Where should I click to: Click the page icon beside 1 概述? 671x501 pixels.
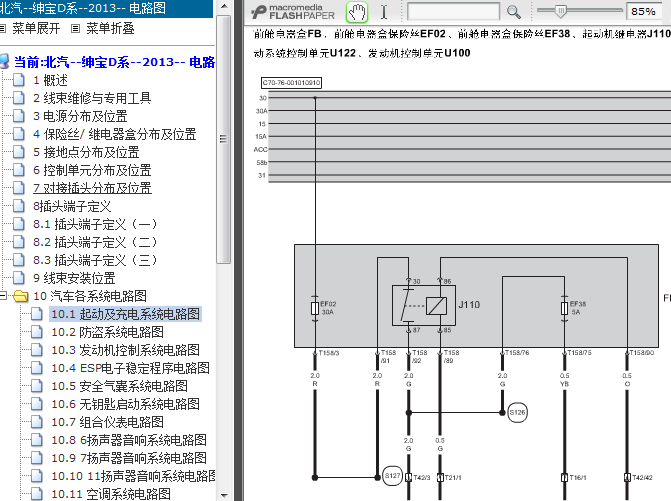(x=19, y=80)
